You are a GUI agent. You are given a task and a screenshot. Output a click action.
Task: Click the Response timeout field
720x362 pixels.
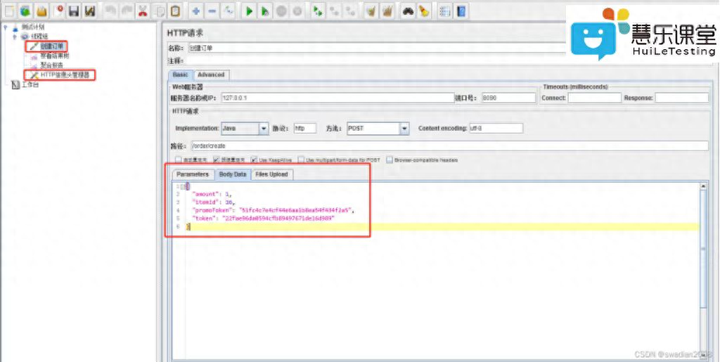pos(681,98)
